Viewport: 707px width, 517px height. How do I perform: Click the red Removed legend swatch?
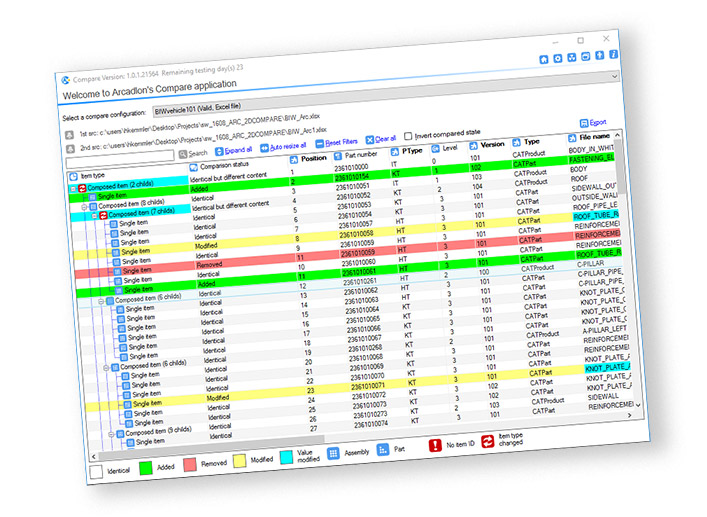tap(190, 465)
